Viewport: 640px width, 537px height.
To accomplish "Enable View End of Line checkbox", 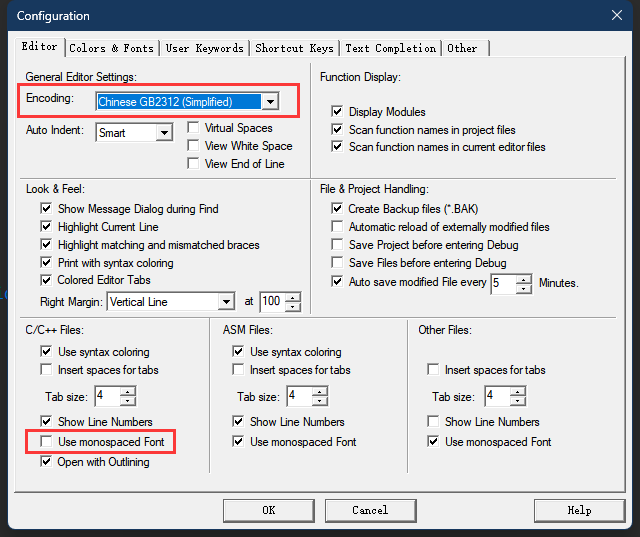I will [x=193, y=163].
